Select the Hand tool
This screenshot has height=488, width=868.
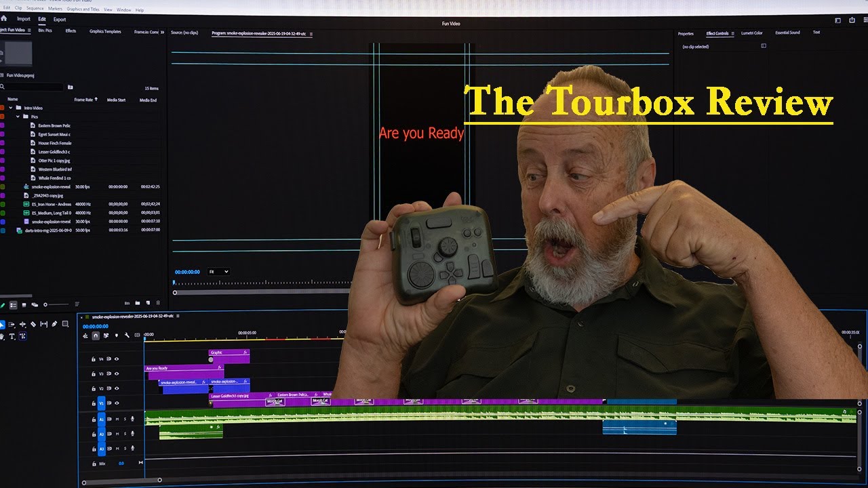(1, 336)
